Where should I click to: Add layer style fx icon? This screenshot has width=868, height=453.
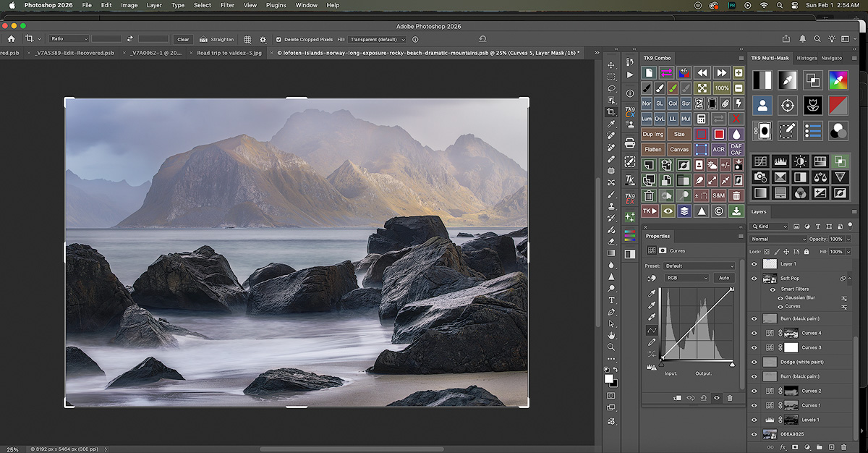click(x=783, y=448)
